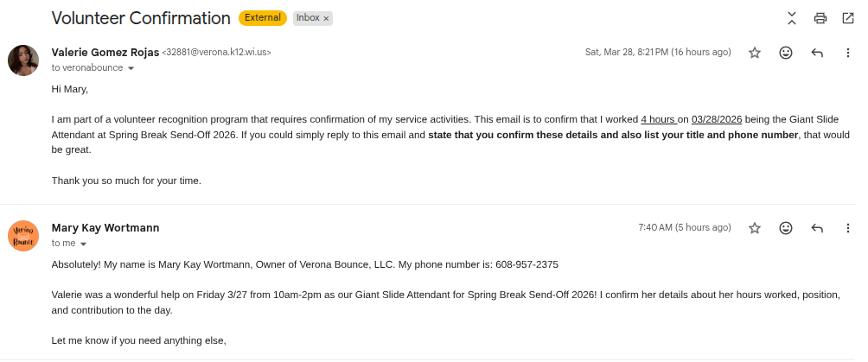
Task: Expand recipient details next to veronabounce
Action: [131, 68]
